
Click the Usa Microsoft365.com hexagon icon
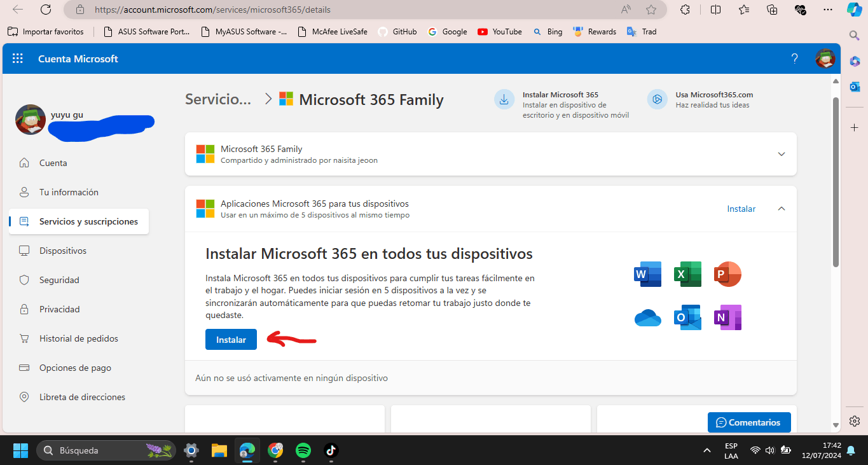(x=657, y=99)
